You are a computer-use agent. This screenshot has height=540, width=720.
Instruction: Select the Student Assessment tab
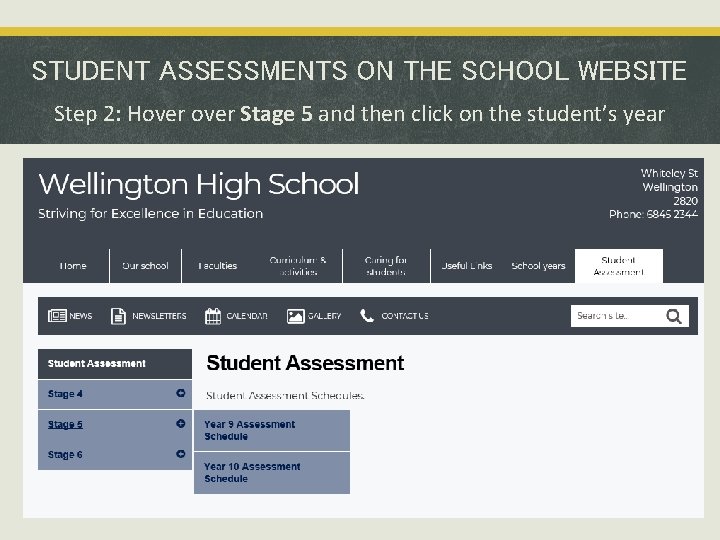(619, 266)
